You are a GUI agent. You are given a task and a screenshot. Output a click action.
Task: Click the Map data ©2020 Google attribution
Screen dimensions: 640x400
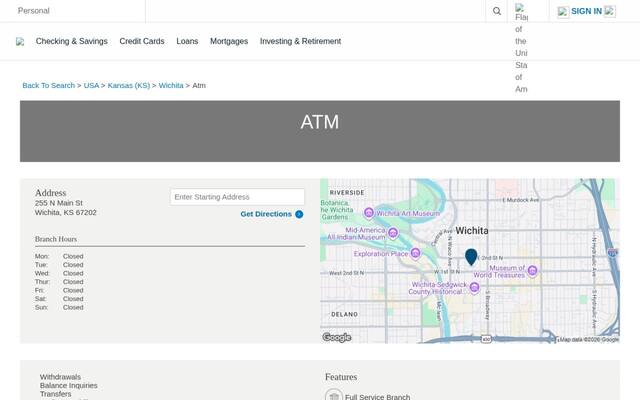(x=589, y=340)
